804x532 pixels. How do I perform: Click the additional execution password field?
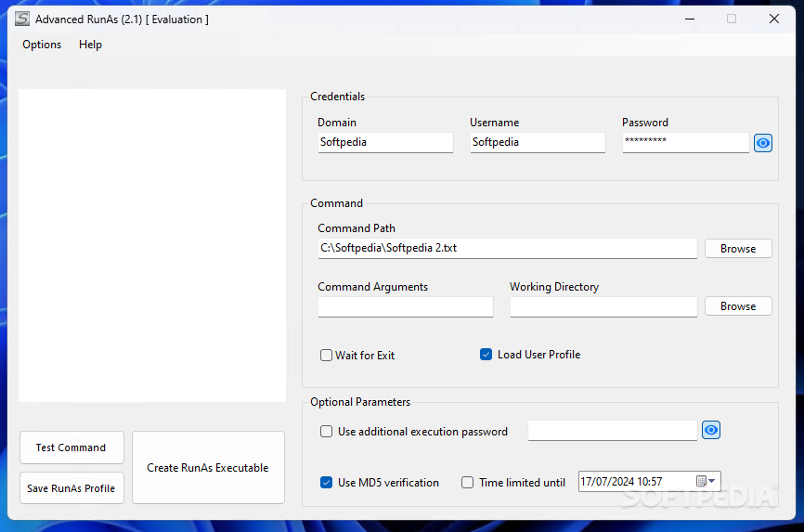coord(612,431)
